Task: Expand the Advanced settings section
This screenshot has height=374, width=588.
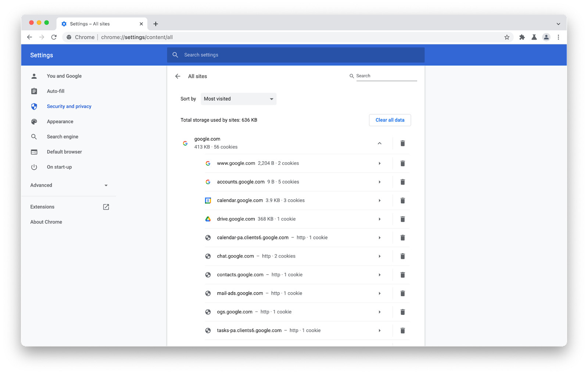Action: coord(69,185)
